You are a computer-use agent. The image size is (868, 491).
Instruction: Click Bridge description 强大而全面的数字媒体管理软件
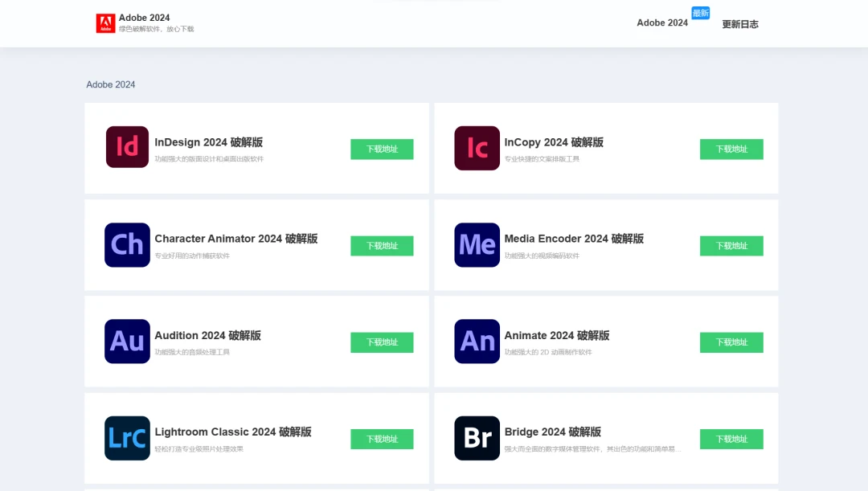[x=592, y=449]
